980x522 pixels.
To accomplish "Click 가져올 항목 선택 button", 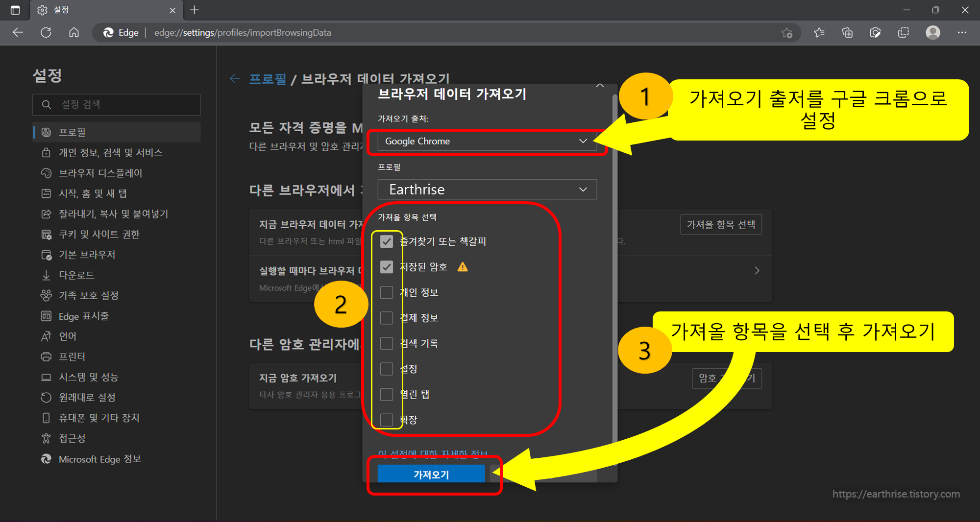I will click(721, 225).
